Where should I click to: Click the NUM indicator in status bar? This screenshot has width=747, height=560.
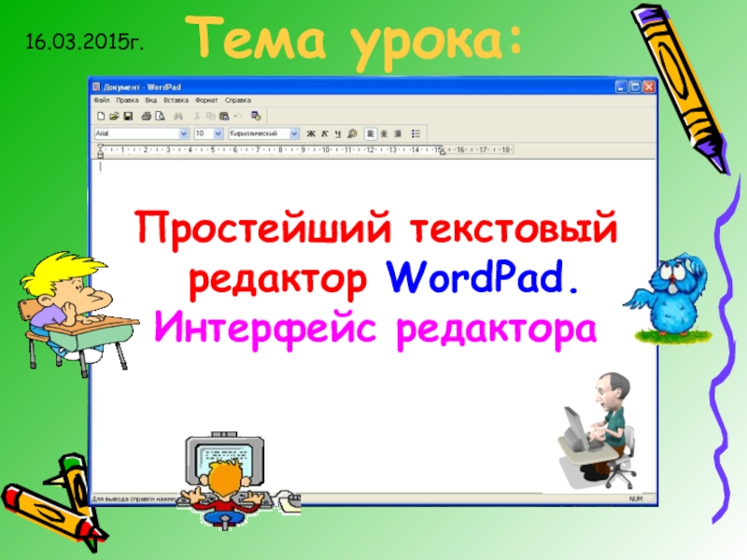tap(636, 498)
